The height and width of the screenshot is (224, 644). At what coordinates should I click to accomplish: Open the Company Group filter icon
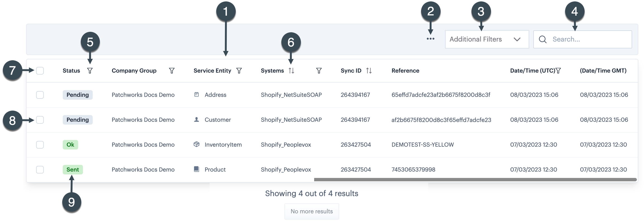tap(172, 71)
